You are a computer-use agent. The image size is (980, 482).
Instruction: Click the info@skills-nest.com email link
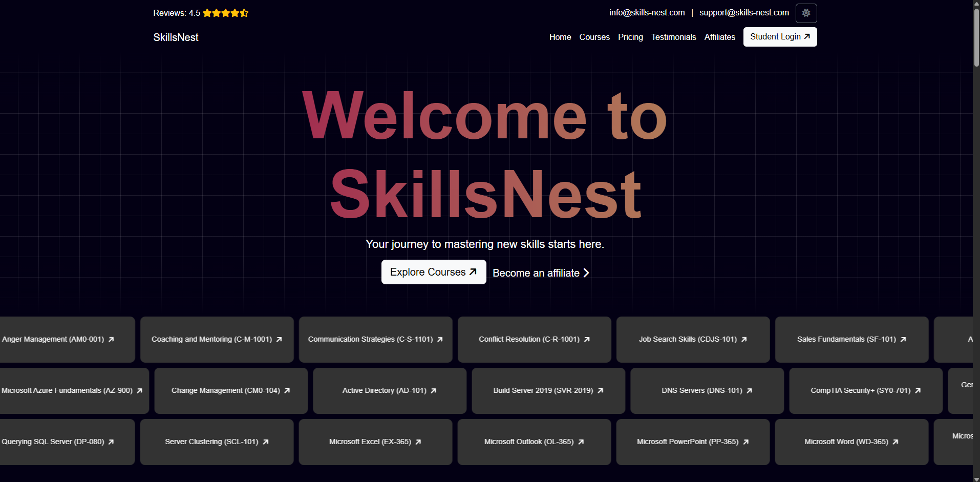click(647, 13)
